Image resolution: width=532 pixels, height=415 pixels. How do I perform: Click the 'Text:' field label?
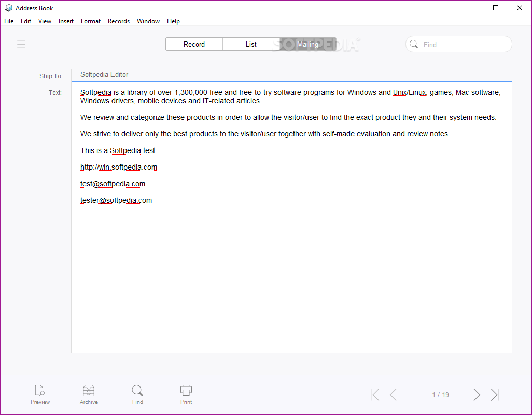[55, 93]
